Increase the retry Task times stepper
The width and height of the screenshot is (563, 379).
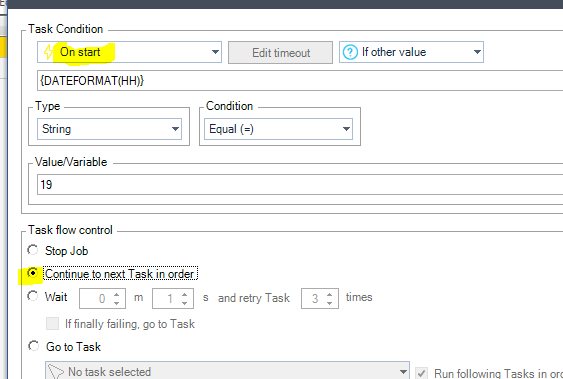click(x=329, y=295)
